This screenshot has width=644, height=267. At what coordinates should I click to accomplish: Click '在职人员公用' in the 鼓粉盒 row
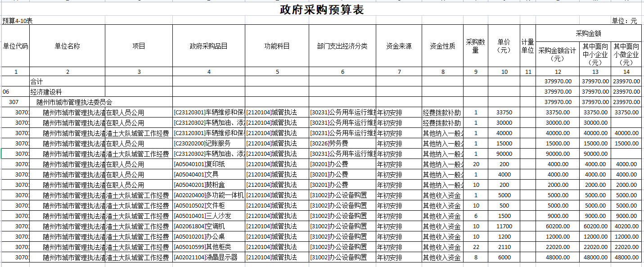139,185
